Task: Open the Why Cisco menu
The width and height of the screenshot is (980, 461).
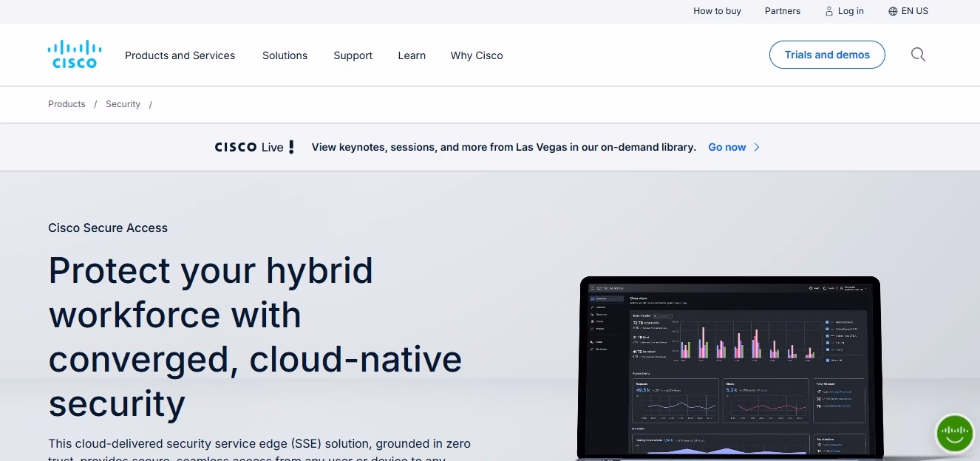Action: click(x=477, y=55)
